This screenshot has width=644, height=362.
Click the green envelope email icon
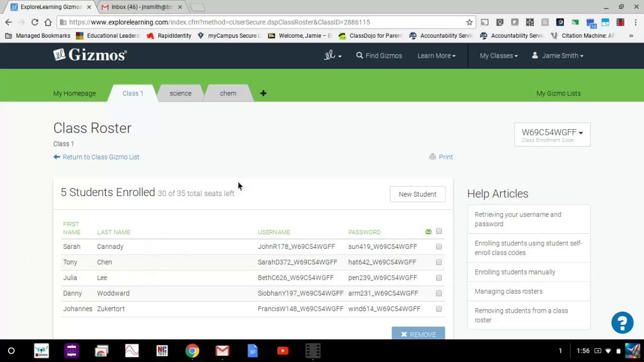[x=428, y=232]
